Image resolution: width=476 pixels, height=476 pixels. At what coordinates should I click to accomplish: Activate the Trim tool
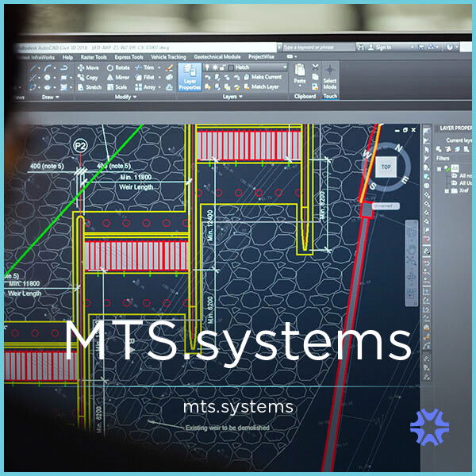(144, 67)
